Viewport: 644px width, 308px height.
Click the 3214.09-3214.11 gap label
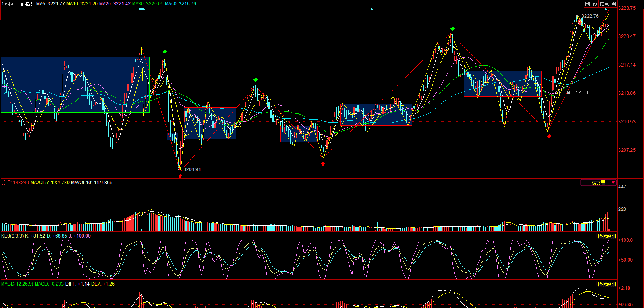571,92
